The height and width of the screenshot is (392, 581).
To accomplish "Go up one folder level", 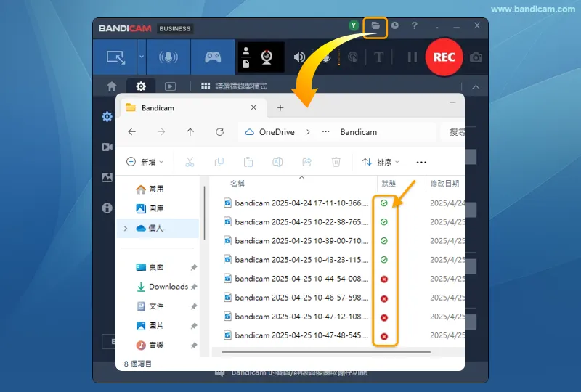I will [190, 132].
